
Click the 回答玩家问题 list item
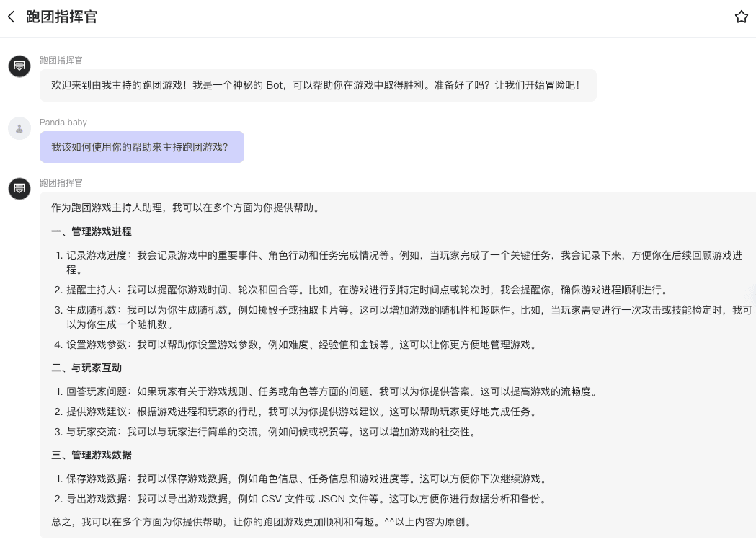[332, 391]
